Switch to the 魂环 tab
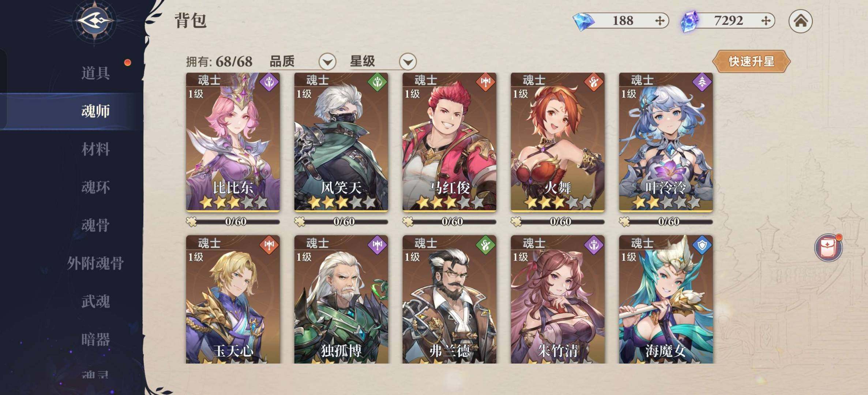868x395 pixels. [95, 187]
